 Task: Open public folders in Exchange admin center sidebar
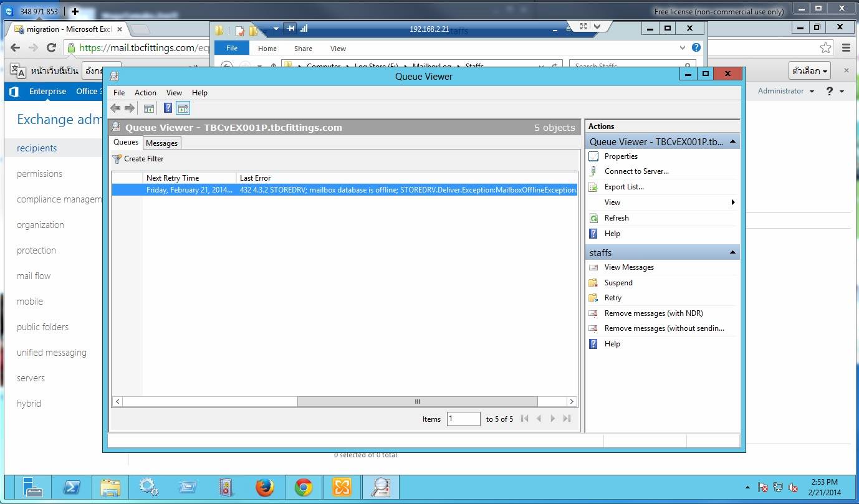click(42, 327)
